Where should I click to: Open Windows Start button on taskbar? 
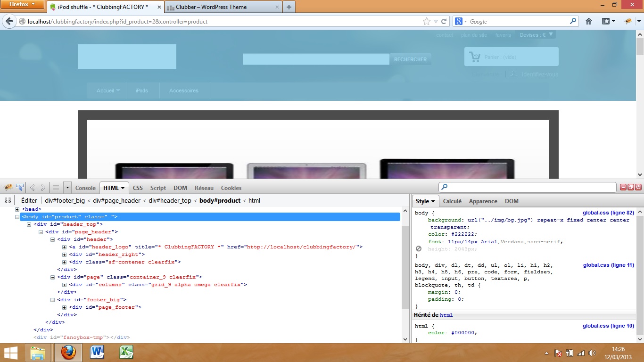coord(11,353)
